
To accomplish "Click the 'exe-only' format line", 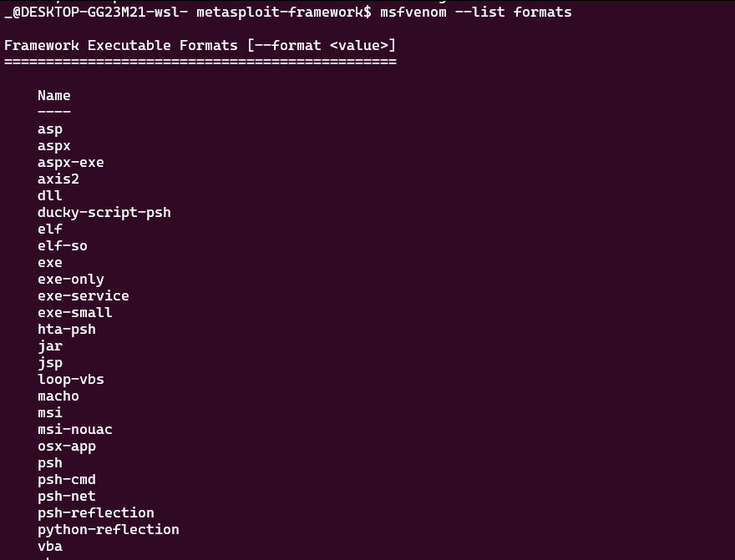I will pos(71,279).
